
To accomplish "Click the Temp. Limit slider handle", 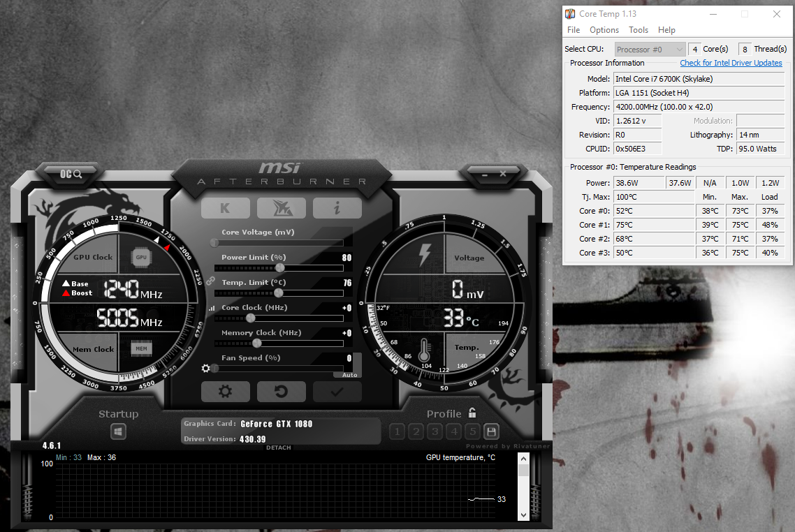I will tap(278, 293).
